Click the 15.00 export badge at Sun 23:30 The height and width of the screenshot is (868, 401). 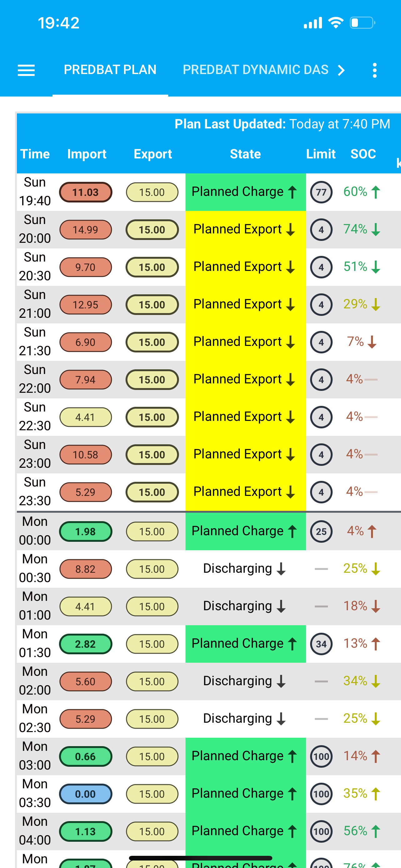(152, 492)
